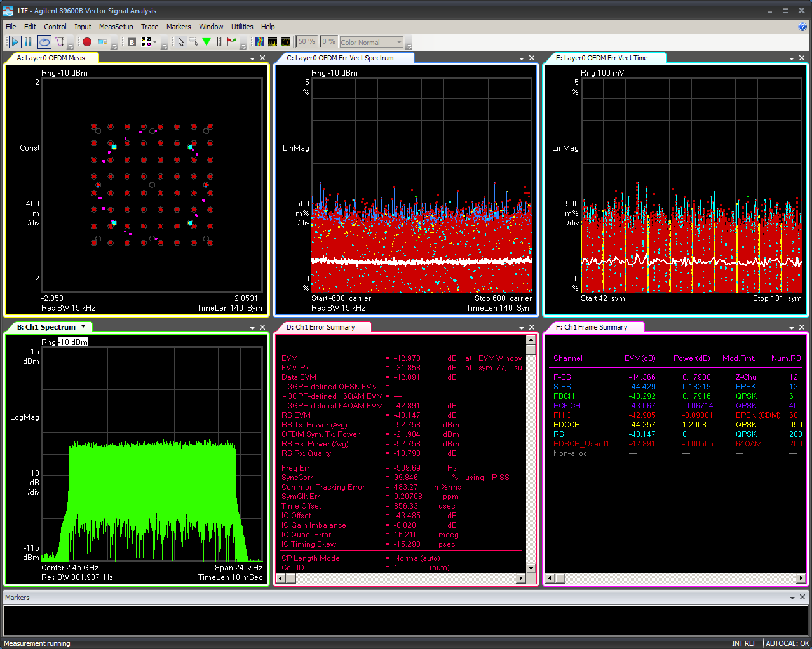Image resolution: width=812 pixels, height=649 pixels.
Task: Click the PDSCH_User01 row in Frame Summary
Action: click(677, 444)
